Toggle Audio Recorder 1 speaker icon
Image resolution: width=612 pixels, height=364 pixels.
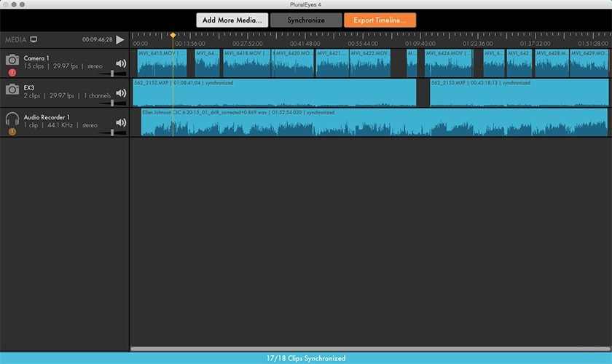121,122
